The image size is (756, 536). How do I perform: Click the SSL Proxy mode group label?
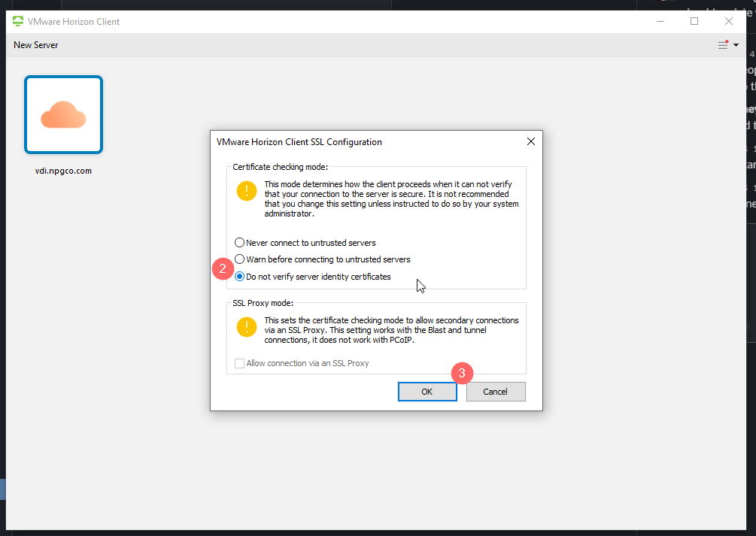(263, 303)
